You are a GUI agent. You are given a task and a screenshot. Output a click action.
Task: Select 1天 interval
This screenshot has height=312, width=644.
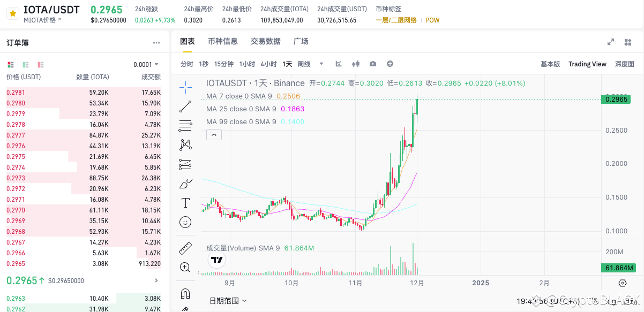[287, 64]
